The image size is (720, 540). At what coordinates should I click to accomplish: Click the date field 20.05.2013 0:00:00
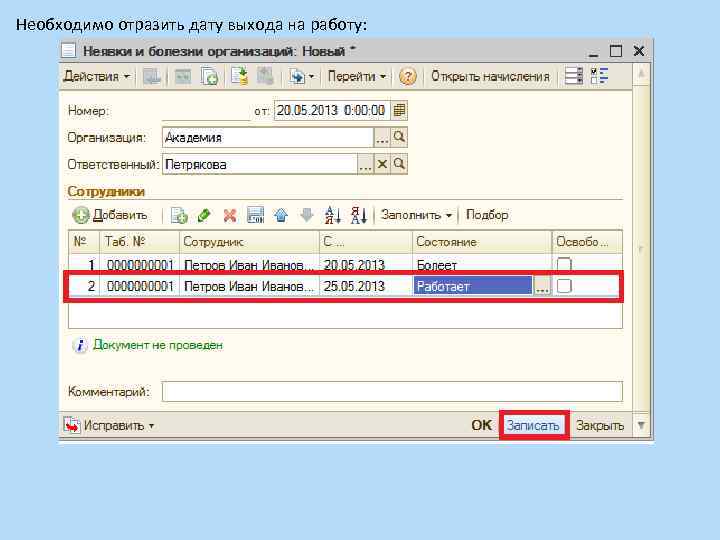click(332, 111)
